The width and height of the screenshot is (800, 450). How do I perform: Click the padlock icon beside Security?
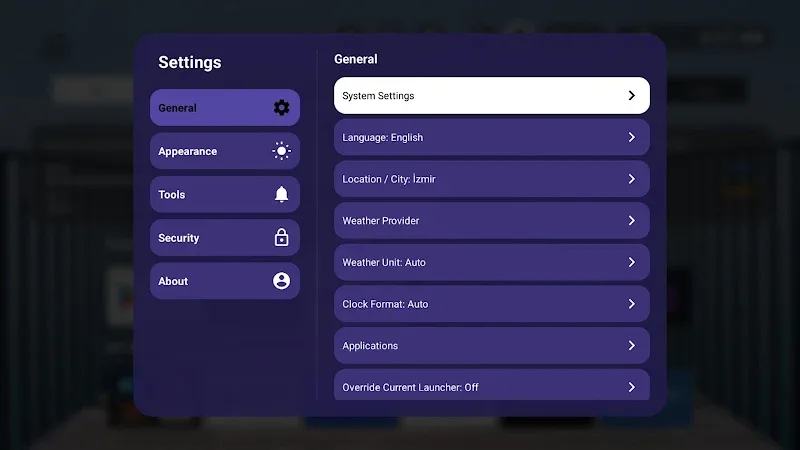click(x=281, y=238)
